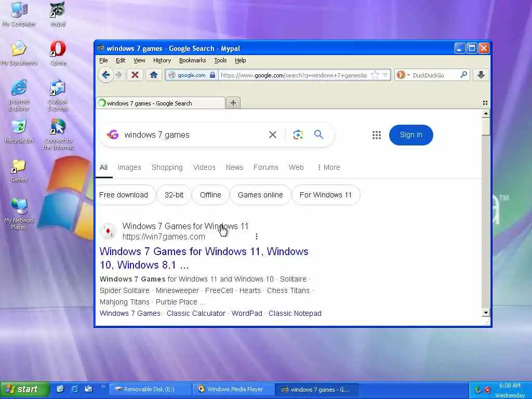Open the three-dot menu beside win7games.com result
This screenshot has width=532, height=399.
point(257,236)
